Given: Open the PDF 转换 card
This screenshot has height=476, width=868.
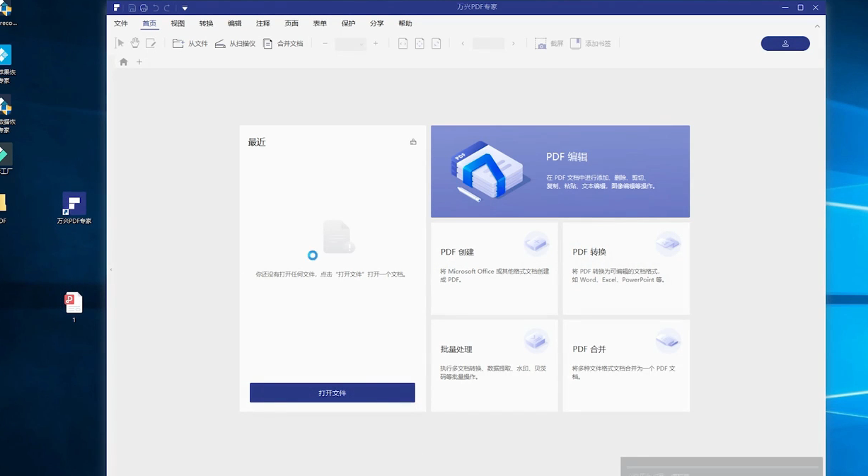Looking at the screenshot, I should (626, 269).
